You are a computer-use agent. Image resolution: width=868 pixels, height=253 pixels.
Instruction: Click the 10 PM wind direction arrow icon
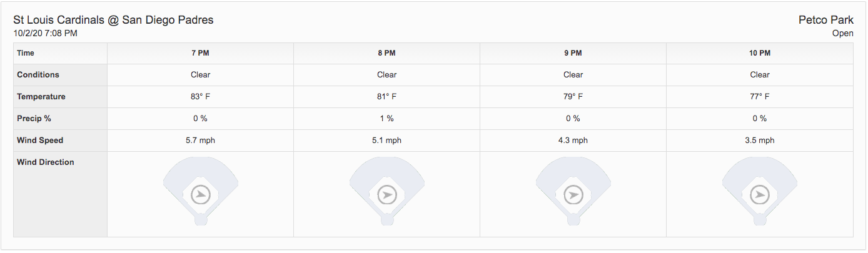pyautogui.click(x=760, y=195)
